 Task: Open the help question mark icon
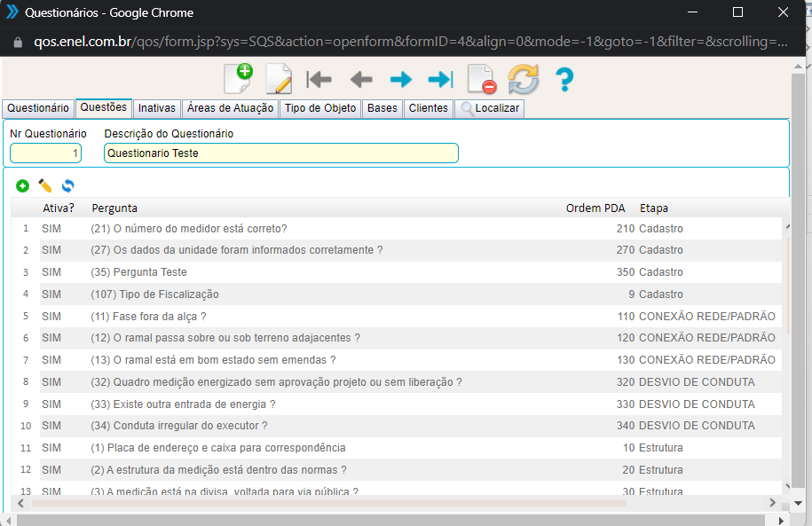coord(564,80)
